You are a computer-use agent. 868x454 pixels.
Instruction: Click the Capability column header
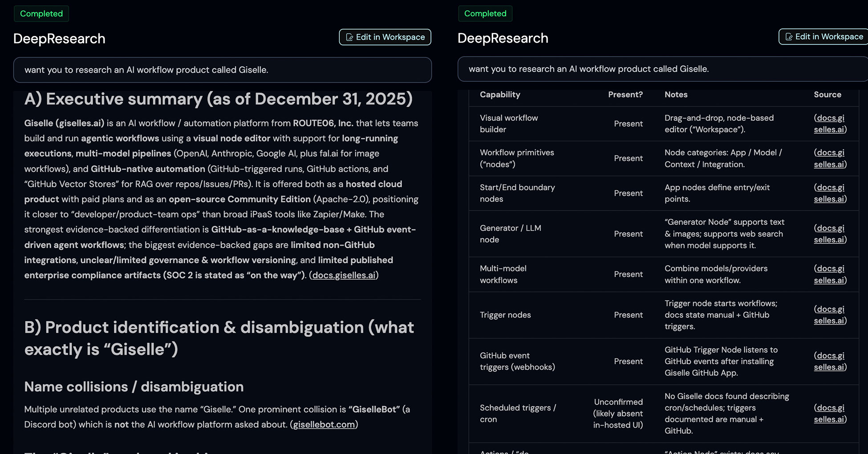pyautogui.click(x=500, y=95)
